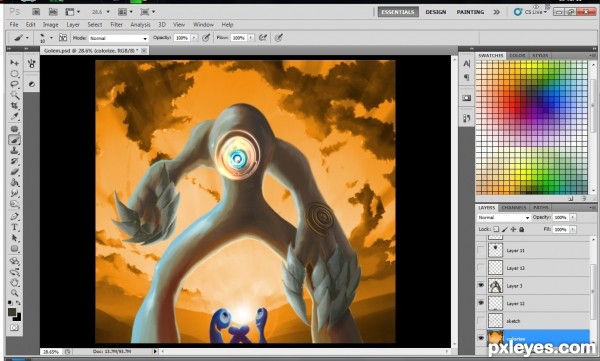This screenshot has width=600, height=361.
Task: Select the Zoom tool in the toolbox
Action: click(15, 293)
